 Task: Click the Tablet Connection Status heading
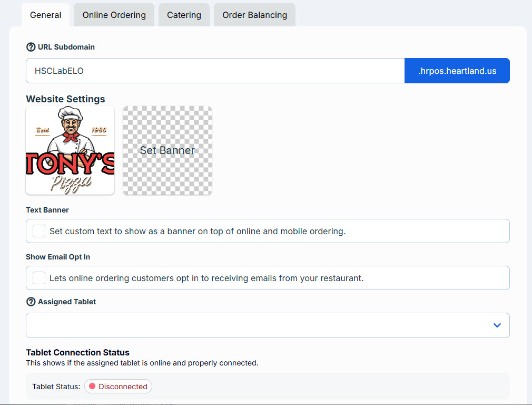click(78, 352)
